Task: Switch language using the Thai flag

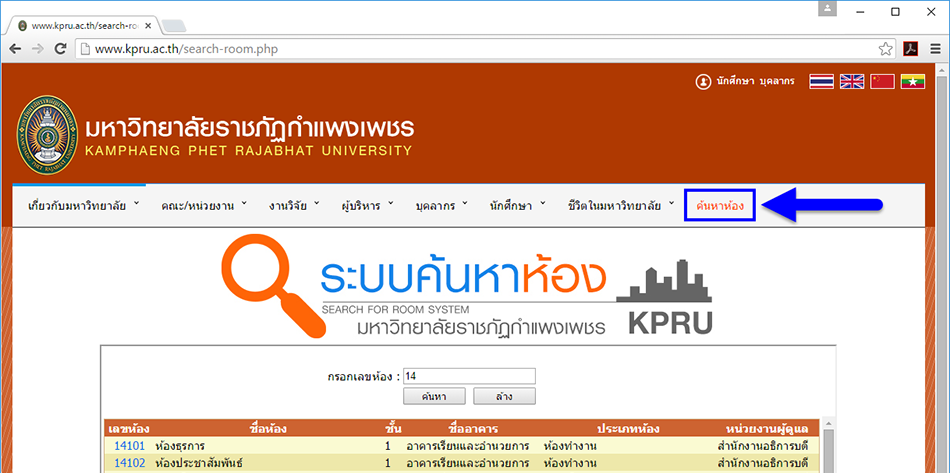Action: (x=822, y=82)
